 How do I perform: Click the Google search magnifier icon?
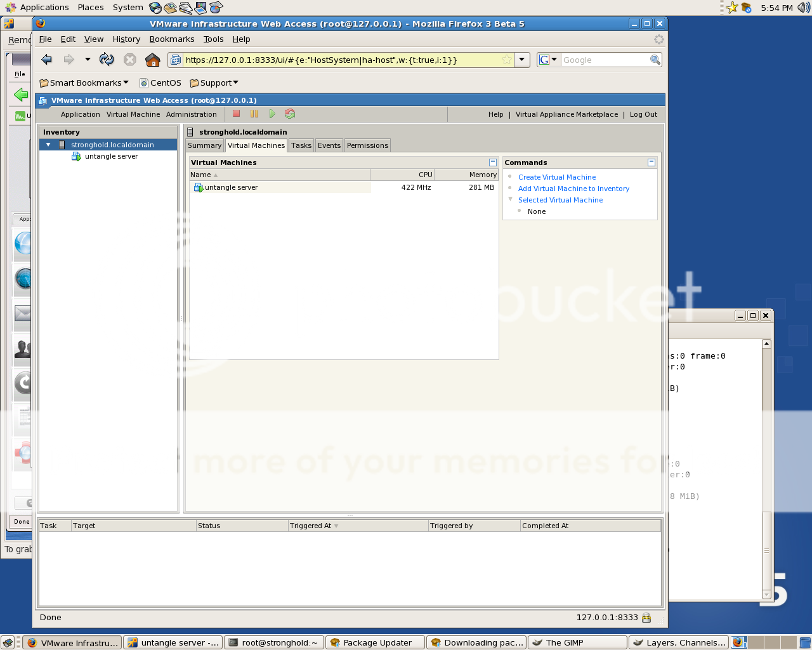coord(655,60)
